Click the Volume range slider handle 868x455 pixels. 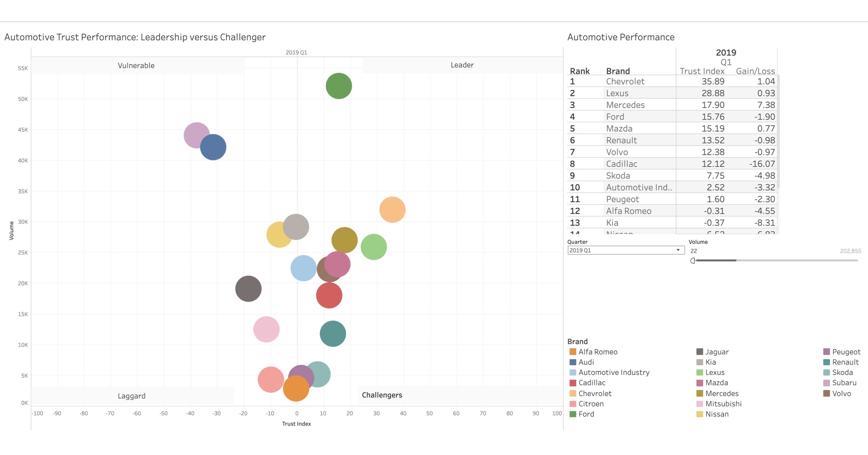[693, 260]
